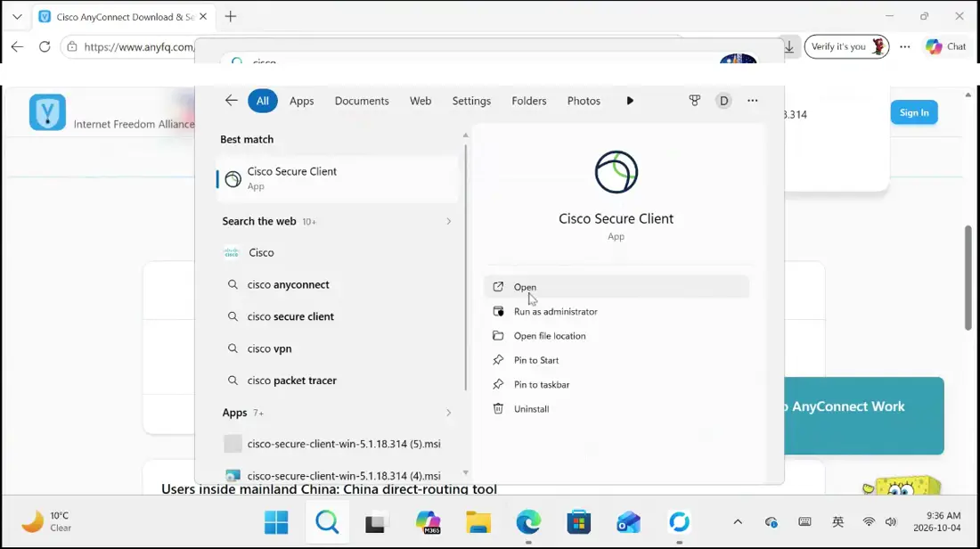The image size is (980, 549).
Task: Click the Internet Freedom Alliance logo
Action: pyautogui.click(x=47, y=112)
